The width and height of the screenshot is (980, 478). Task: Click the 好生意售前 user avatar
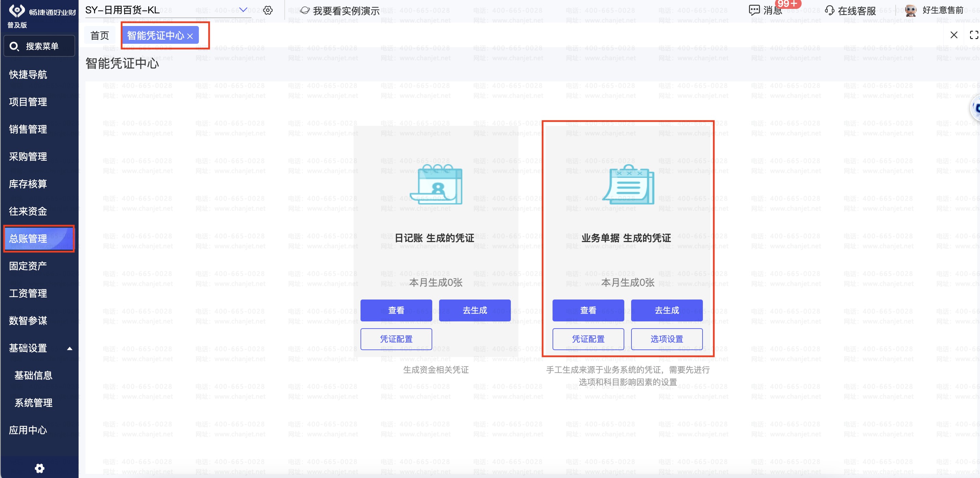click(x=910, y=10)
